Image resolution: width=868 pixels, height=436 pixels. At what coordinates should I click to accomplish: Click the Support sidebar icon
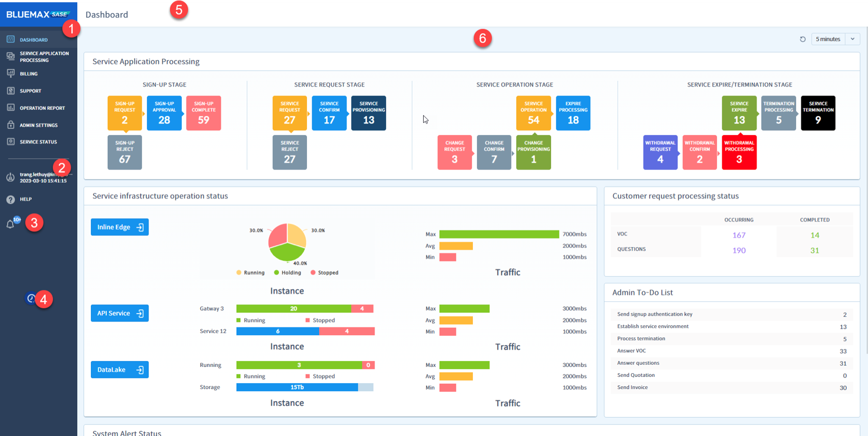tap(11, 91)
